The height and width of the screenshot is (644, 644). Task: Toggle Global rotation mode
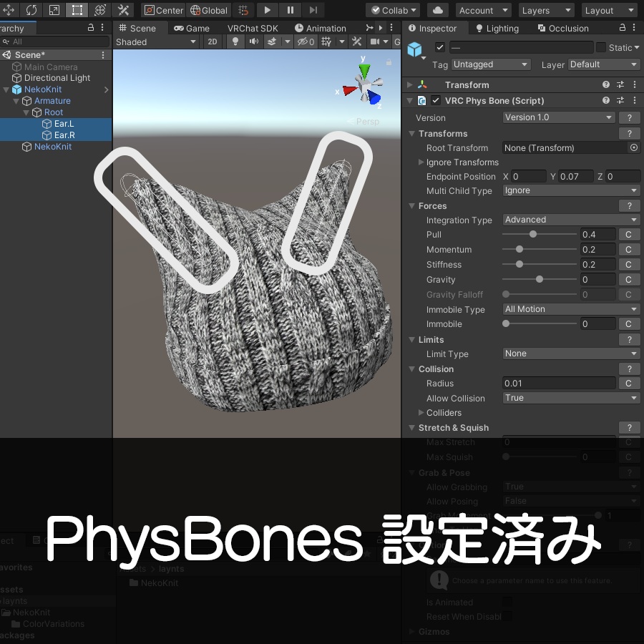pos(209,10)
